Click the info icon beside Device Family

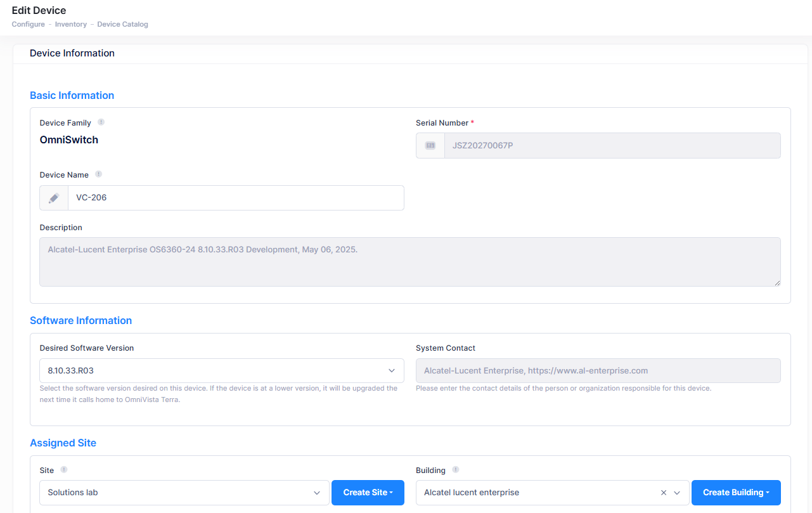tap(101, 122)
